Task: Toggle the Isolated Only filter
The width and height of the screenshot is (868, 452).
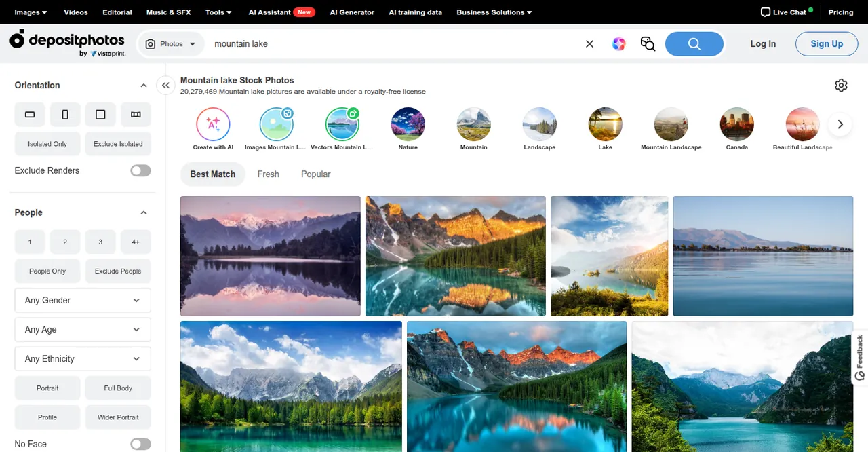Action: 47,144
